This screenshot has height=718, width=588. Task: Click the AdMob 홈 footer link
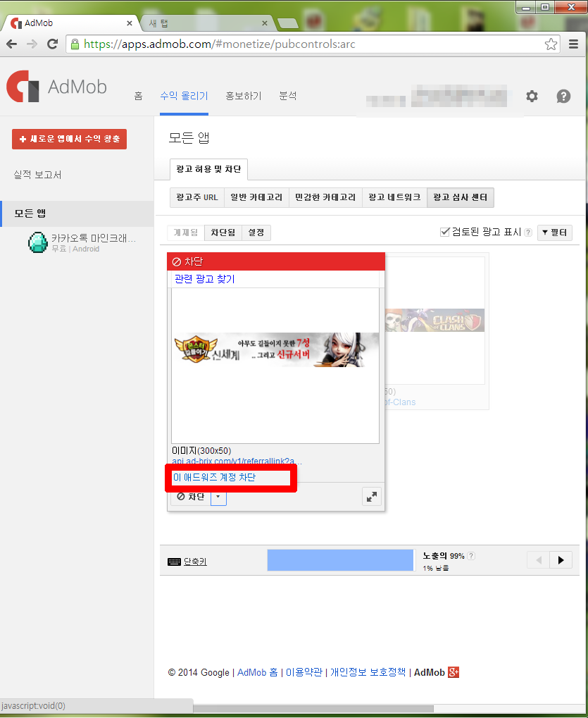click(x=257, y=672)
